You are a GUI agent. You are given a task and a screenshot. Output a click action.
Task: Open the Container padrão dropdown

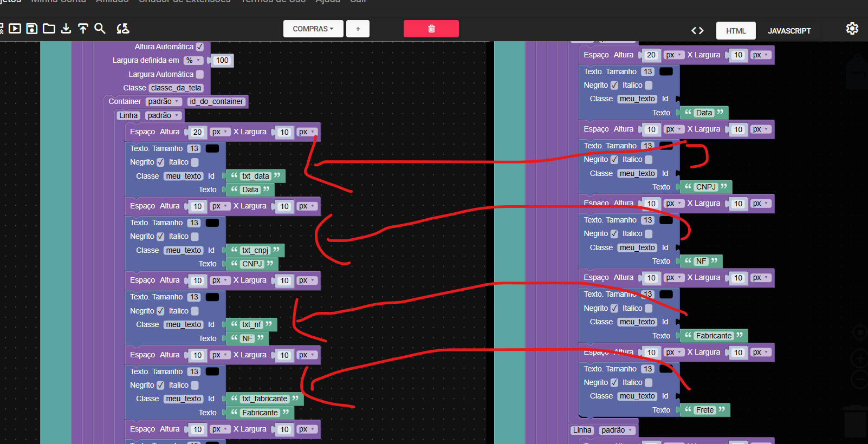164,102
